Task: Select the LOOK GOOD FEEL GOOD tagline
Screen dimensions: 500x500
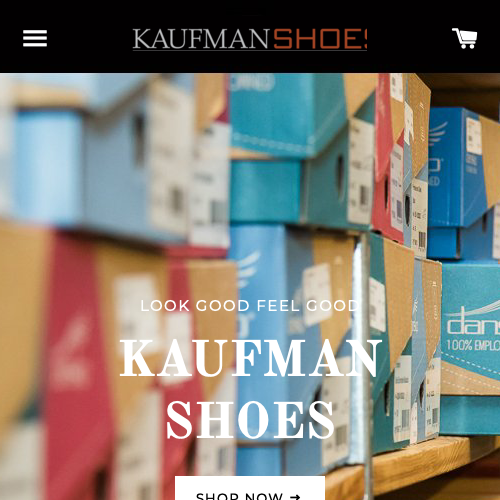Action: (x=250, y=306)
